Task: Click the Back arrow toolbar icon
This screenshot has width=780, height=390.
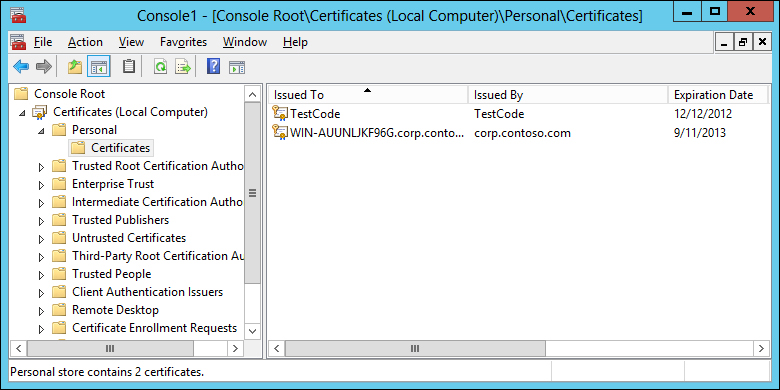Action: tap(21, 66)
